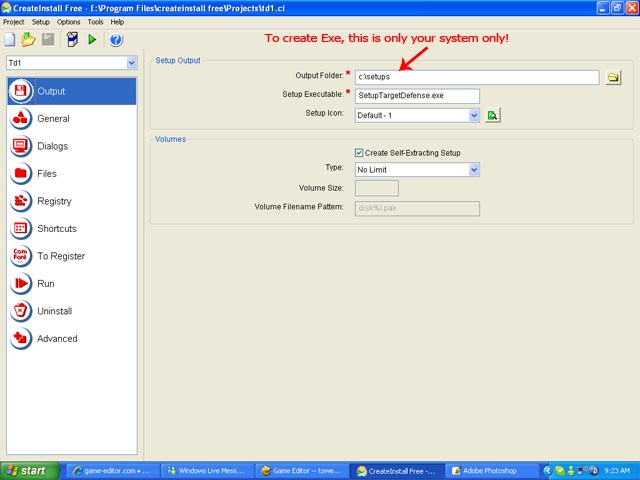Click the CreateInstall Free taskbar button

[397, 471]
